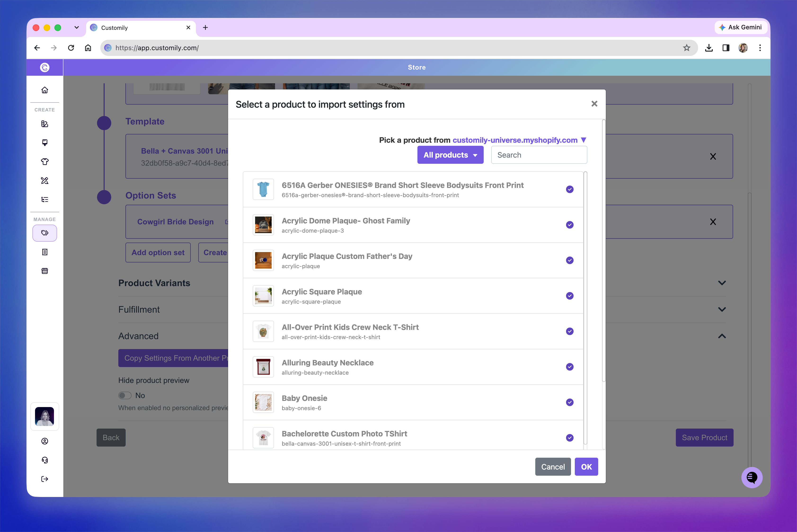Open the products tag icon under MANAGE
The width and height of the screenshot is (797, 532).
(44, 233)
